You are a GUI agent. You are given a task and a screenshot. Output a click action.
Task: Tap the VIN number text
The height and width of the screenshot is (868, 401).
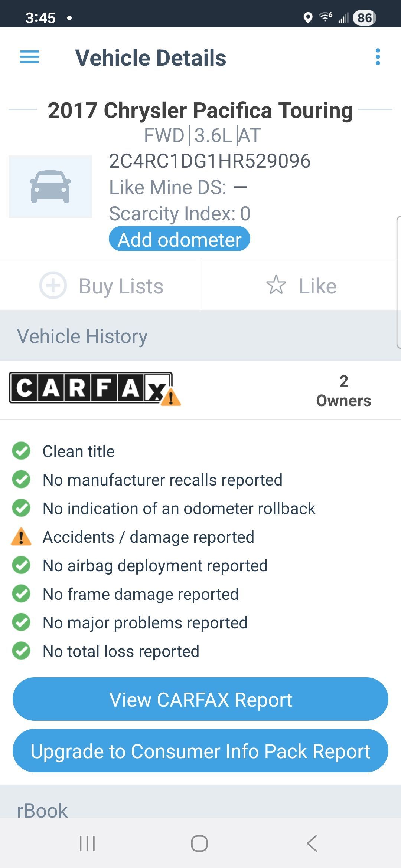coord(210,161)
